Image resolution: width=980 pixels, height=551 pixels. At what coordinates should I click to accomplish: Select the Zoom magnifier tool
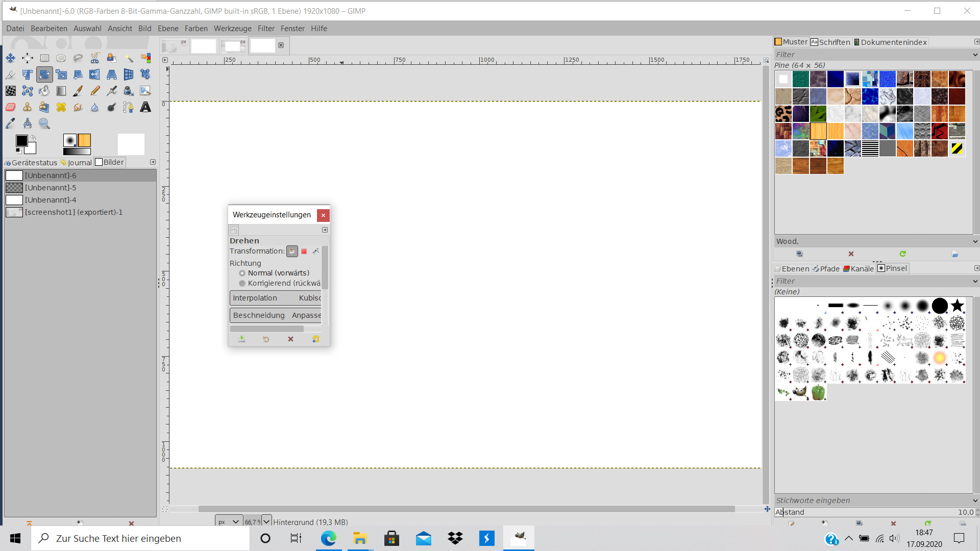click(44, 123)
